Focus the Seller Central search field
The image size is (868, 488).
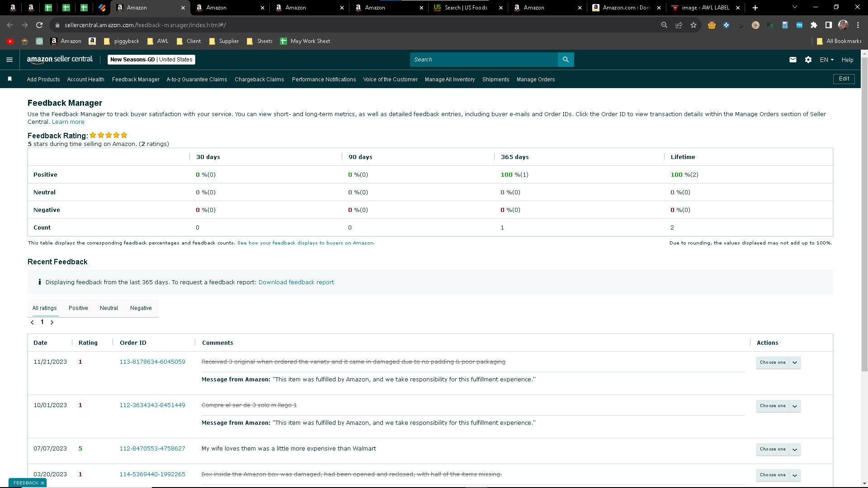pos(484,60)
